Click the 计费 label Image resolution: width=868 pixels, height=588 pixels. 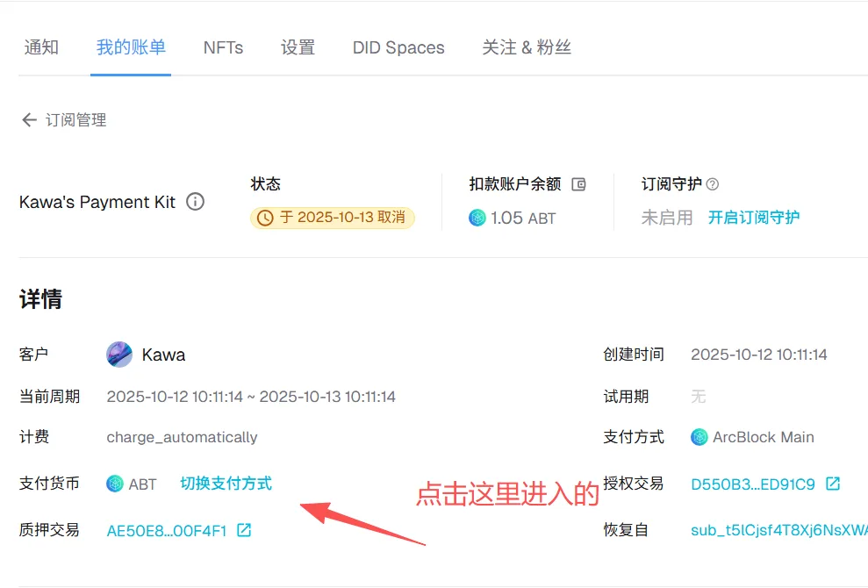[33, 437]
